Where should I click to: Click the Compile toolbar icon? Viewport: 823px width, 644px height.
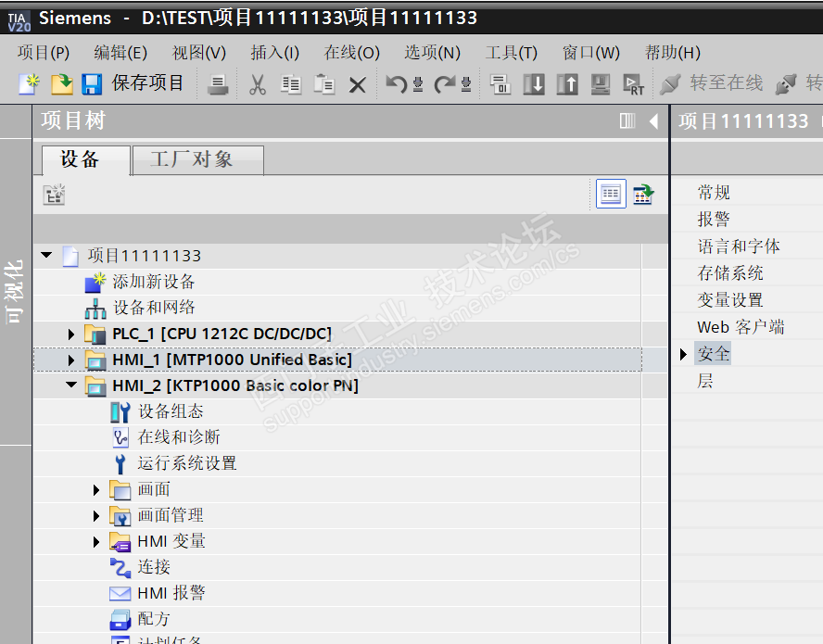pyautogui.click(x=500, y=84)
